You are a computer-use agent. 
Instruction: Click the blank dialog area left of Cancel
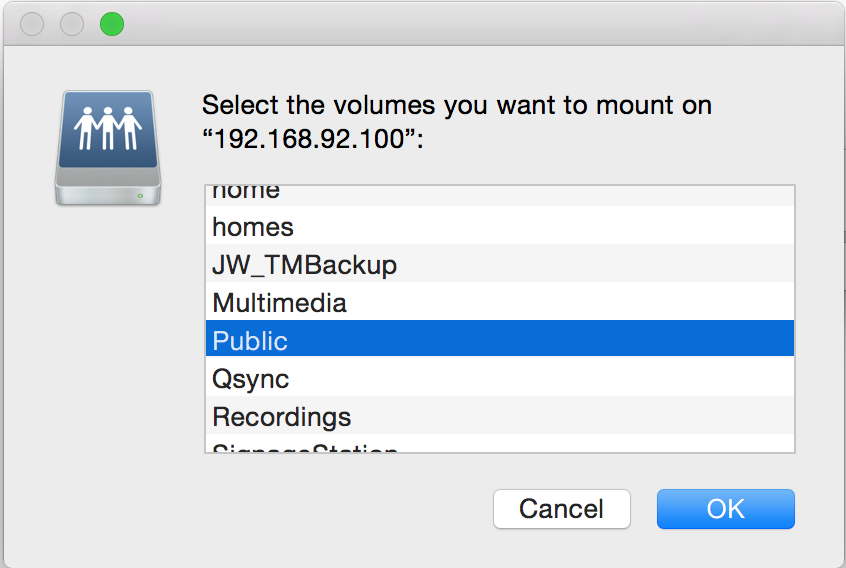300,509
